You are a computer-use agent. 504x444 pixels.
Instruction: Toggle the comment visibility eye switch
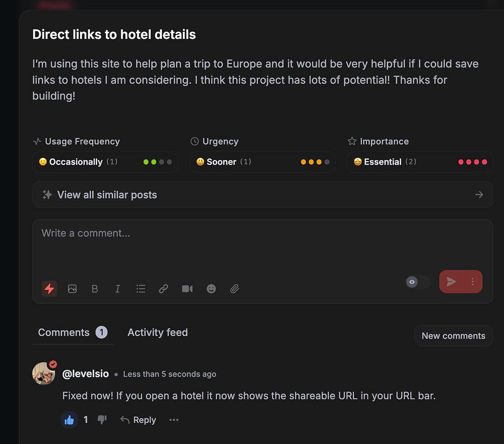[x=417, y=282]
